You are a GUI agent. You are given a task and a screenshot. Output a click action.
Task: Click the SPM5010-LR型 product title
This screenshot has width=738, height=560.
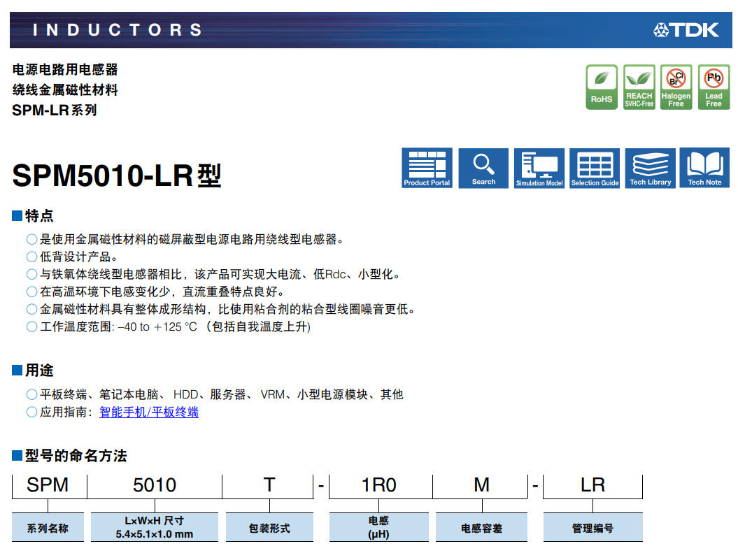pyautogui.click(x=117, y=175)
